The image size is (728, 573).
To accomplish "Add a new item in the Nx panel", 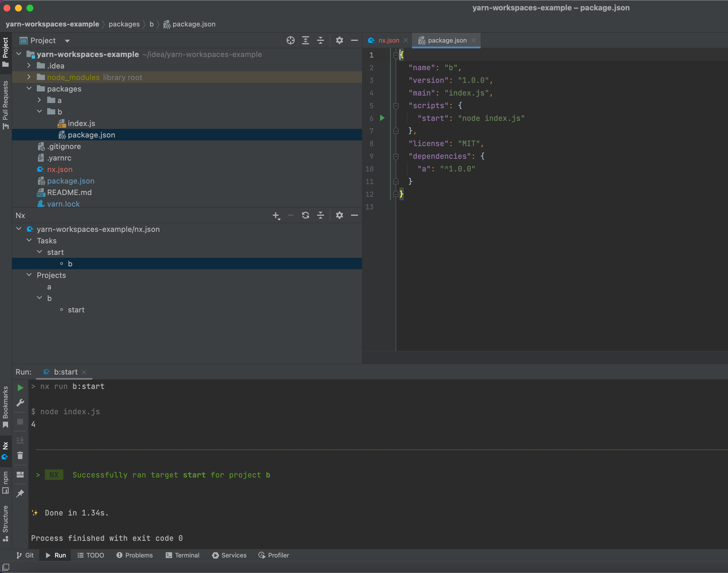I will (x=276, y=215).
